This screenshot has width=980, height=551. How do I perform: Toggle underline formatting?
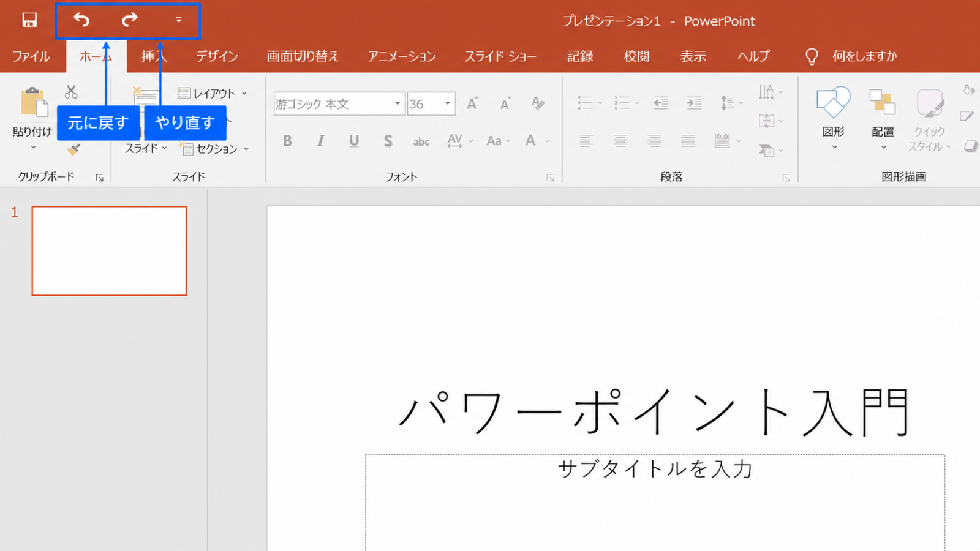click(354, 141)
